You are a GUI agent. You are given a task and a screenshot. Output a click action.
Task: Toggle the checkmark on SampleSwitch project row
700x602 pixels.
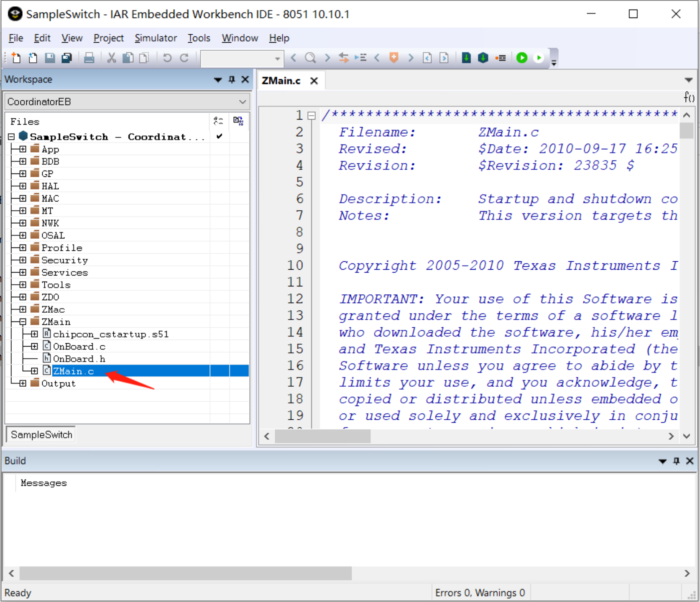click(x=219, y=136)
